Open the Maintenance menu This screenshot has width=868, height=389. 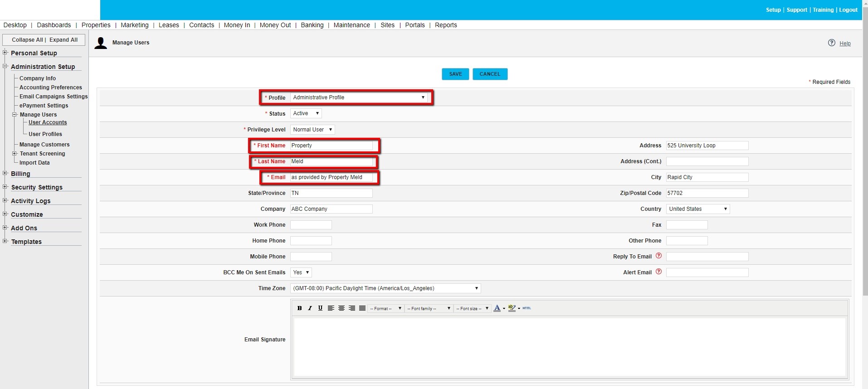[x=351, y=25]
